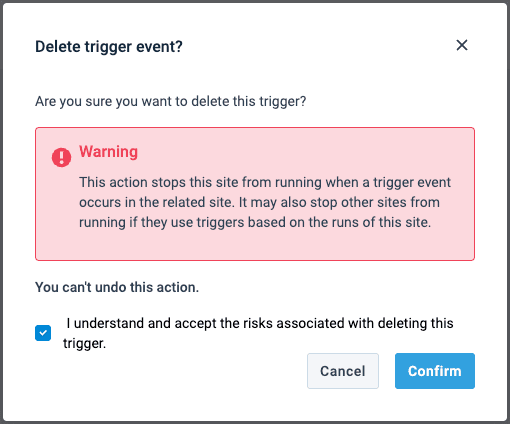Click the red 'Warning' heading
This screenshot has width=510, height=424.
point(108,152)
